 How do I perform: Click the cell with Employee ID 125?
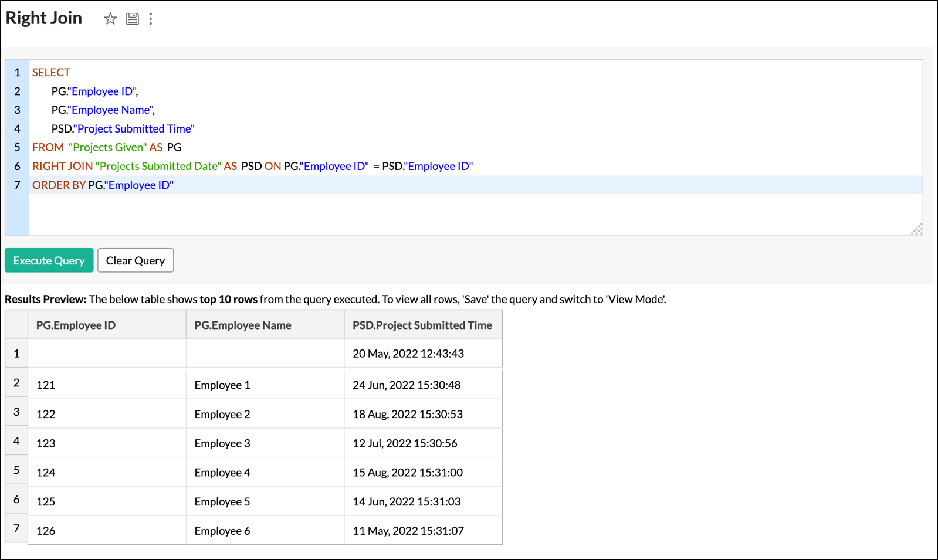tap(107, 501)
